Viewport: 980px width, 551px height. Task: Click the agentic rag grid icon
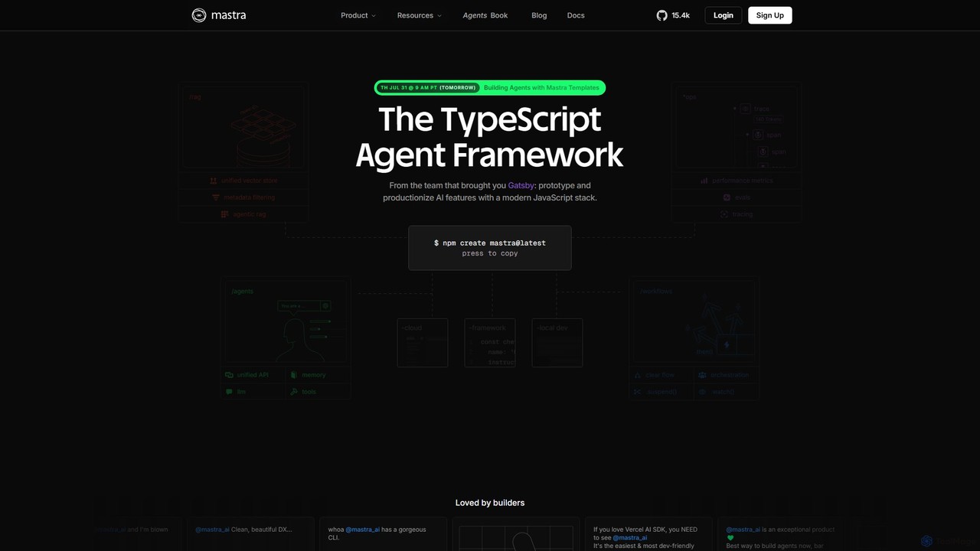pos(225,214)
